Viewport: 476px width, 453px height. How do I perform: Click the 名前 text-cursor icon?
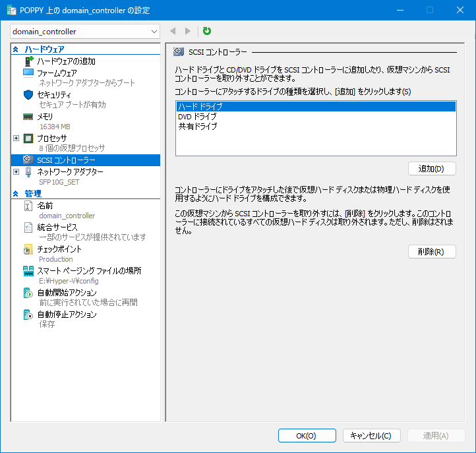pos(28,206)
